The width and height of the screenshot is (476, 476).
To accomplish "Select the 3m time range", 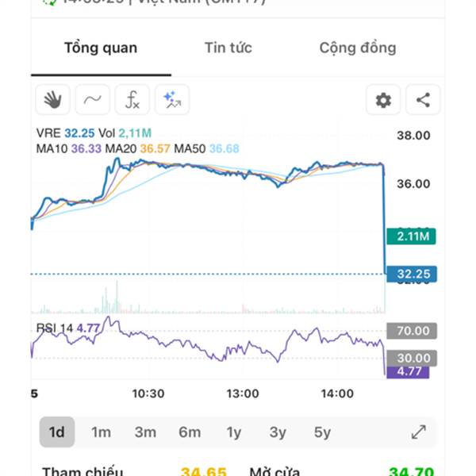I will click(x=145, y=432).
